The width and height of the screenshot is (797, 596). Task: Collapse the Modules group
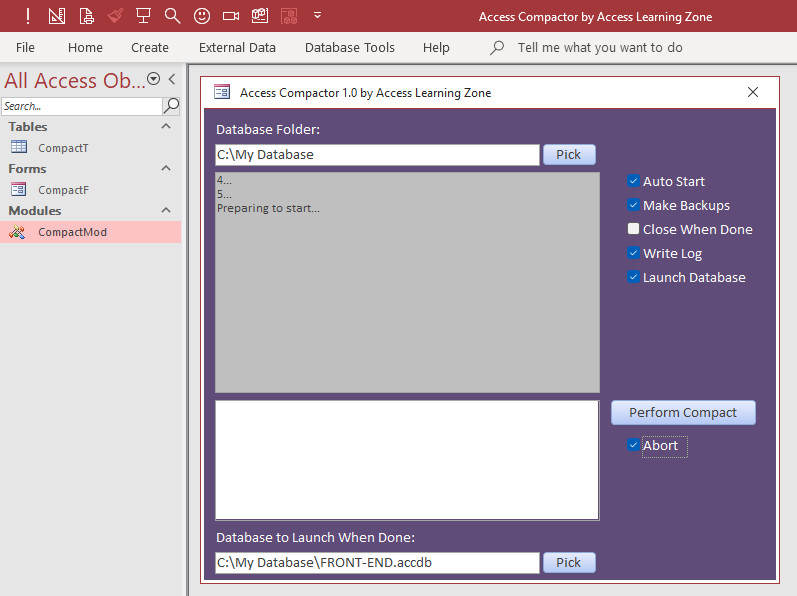(166, 211)
